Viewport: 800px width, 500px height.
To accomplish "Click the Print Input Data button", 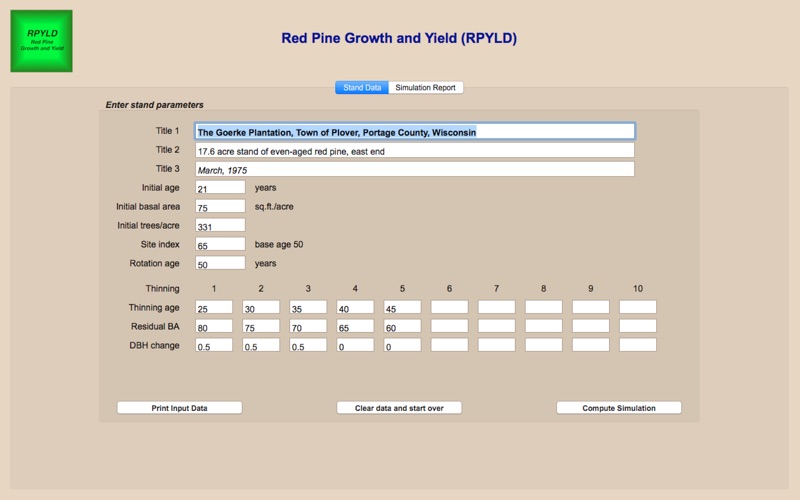I will (180, 408).
